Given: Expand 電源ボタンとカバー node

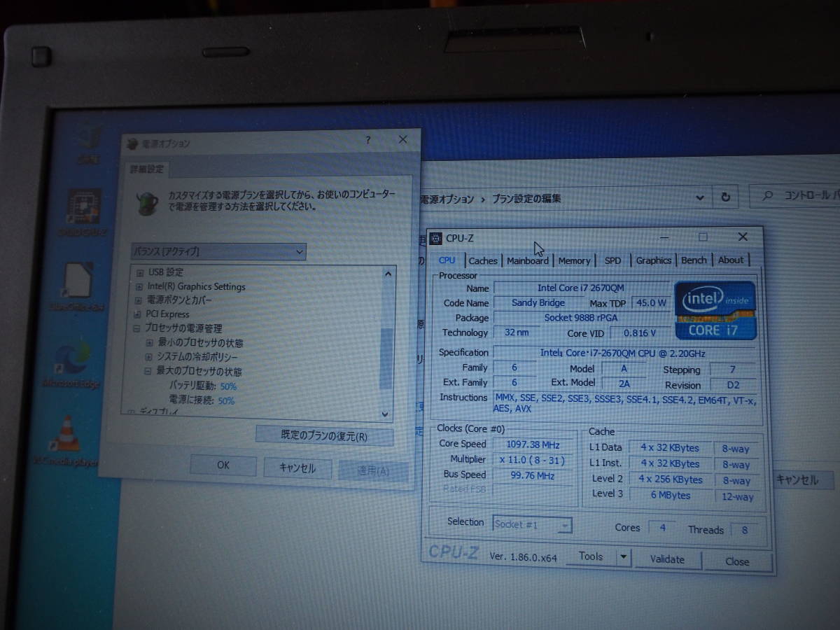Looking at the screenshot, I should pyautogui.click(x=139, y=300).
